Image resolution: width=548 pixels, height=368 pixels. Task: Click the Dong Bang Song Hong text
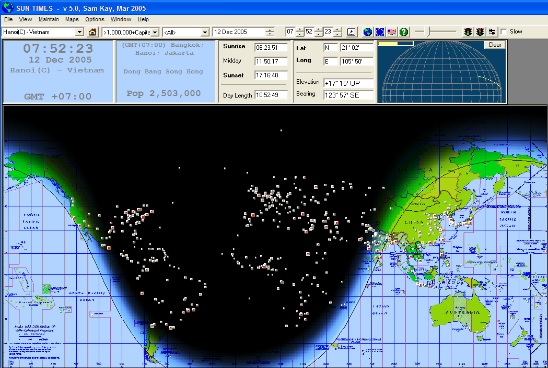point(163,71)
